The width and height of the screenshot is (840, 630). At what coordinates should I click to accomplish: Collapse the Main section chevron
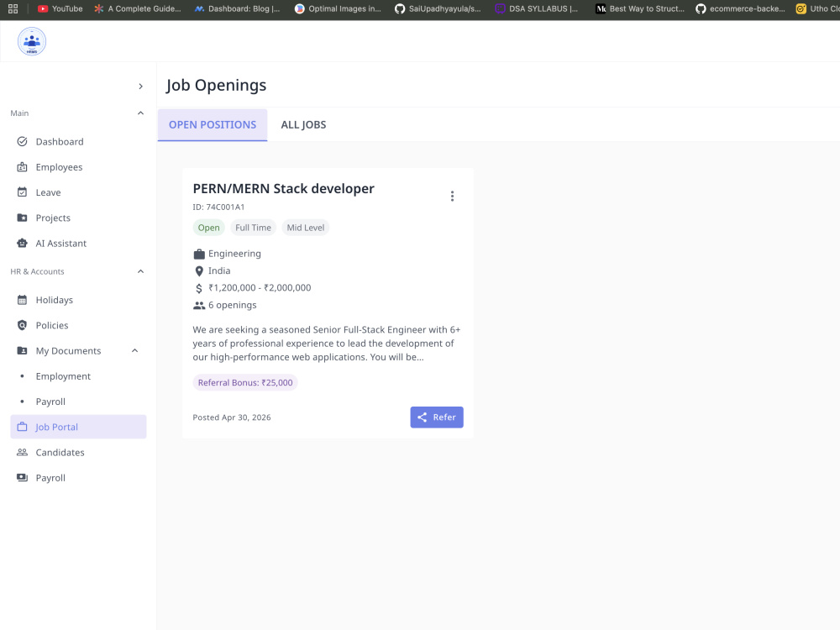click(140, 113)
